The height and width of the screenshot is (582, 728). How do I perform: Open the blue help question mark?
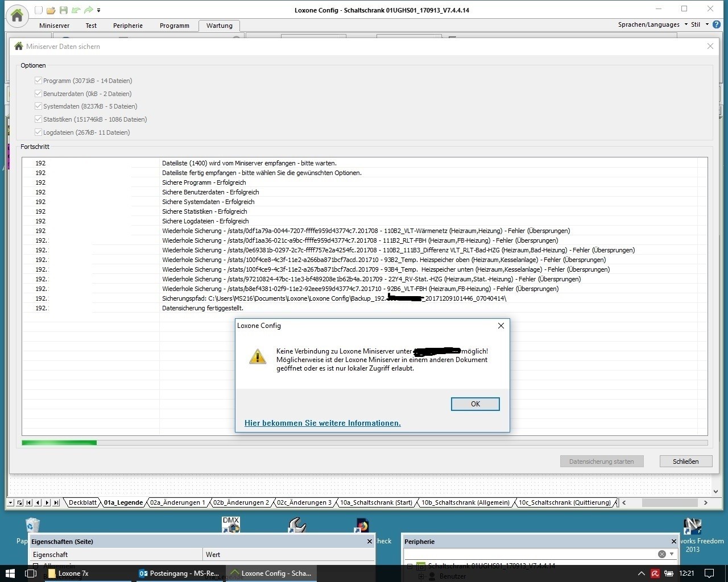(717, 24)
